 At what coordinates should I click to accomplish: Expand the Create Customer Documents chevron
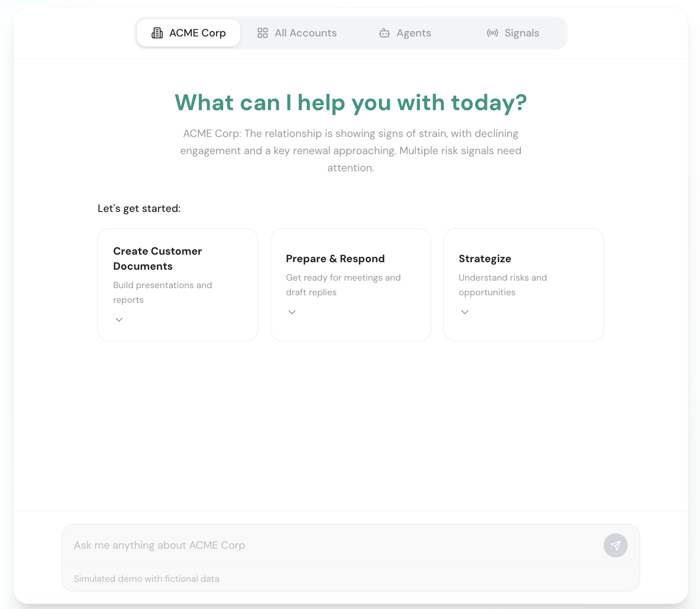119,320
